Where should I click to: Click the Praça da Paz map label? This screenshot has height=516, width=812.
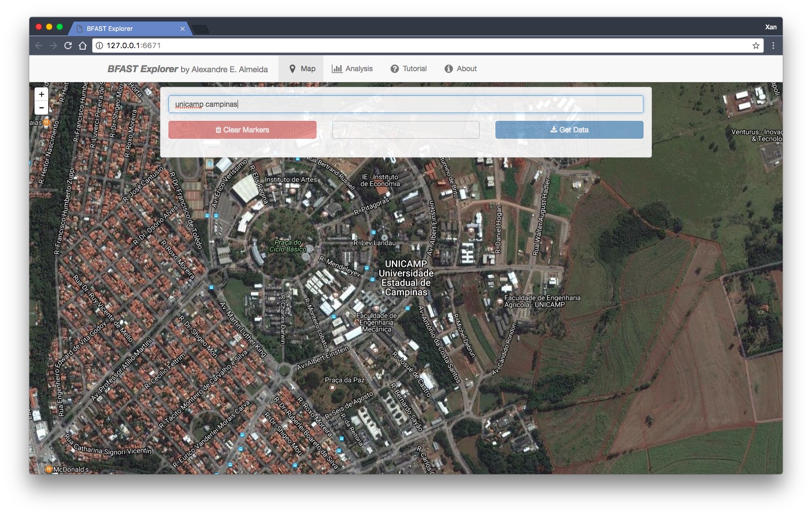tap(345, 380)
